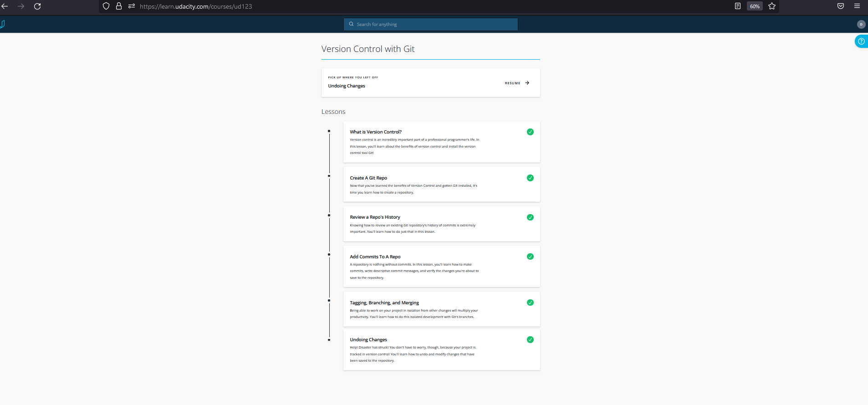
Task: Reload the page with the refresh icon
Action: (x=37, y=6)
